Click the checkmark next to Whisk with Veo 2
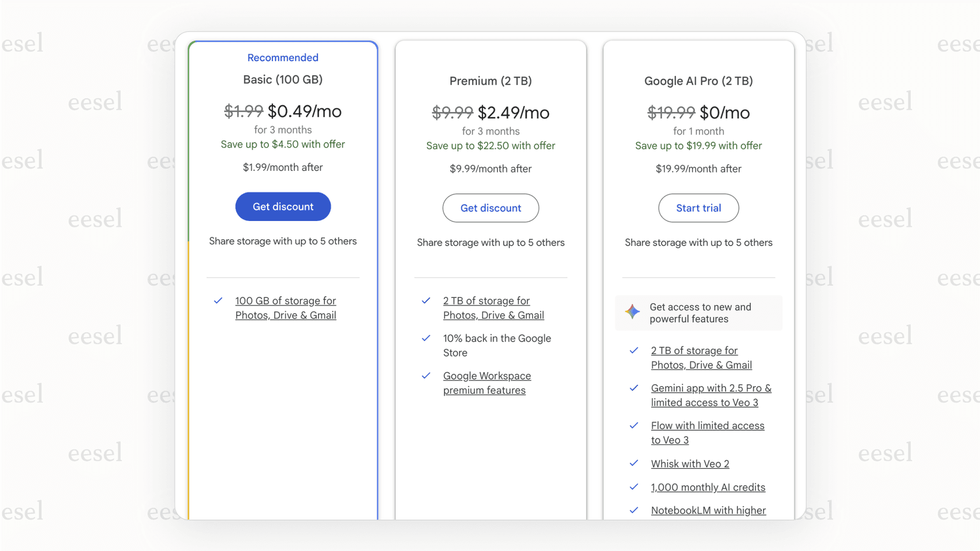Viewport: 980px width, 551px height. 634,463
